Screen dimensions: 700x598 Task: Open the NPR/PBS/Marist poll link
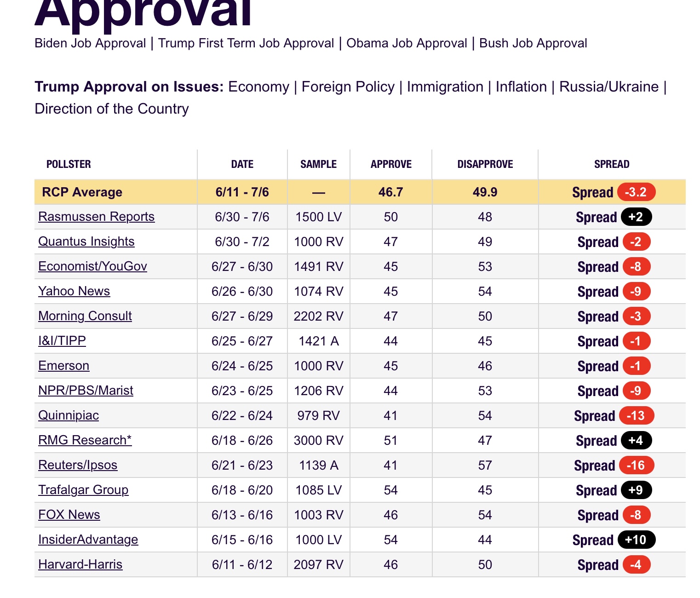[86, 391]
